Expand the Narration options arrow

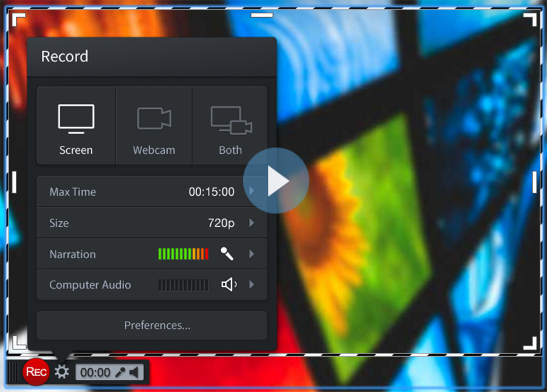(252, 254)
